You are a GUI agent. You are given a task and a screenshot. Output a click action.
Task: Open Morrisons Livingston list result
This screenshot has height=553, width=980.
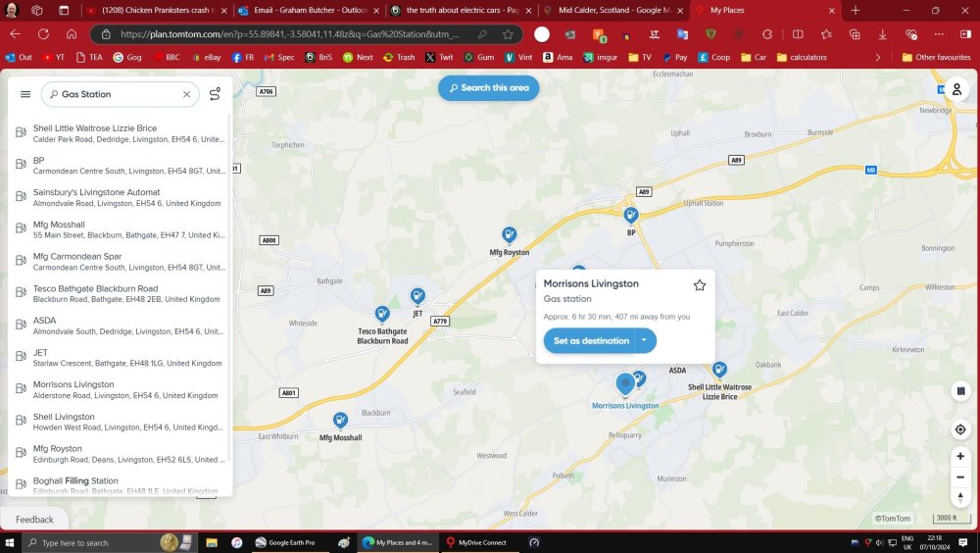point(120,389)
